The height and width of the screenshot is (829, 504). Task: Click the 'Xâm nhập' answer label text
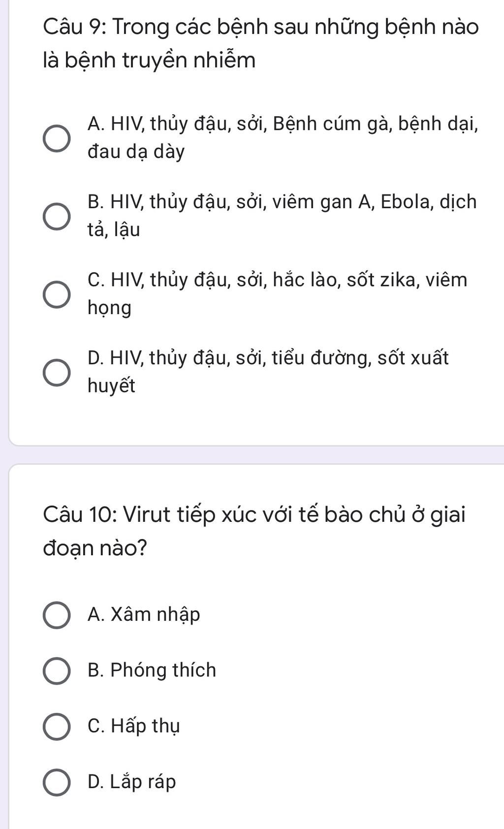[155, 615]
